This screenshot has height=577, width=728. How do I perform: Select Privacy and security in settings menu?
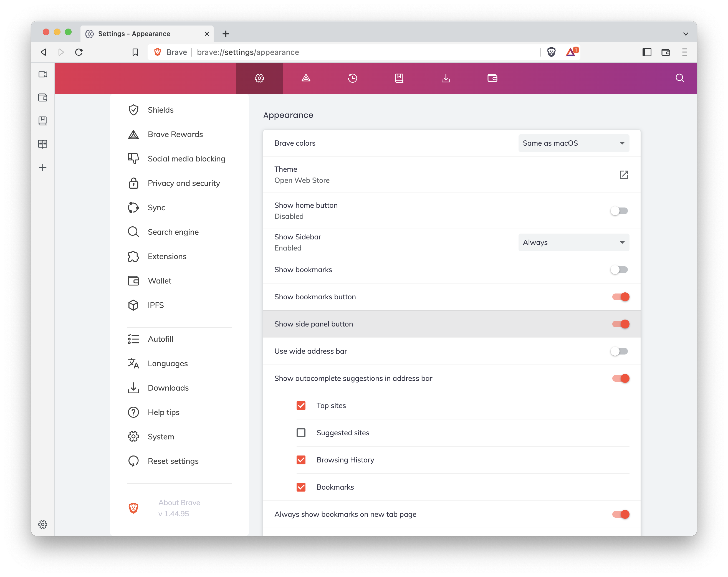coord(183,183)
